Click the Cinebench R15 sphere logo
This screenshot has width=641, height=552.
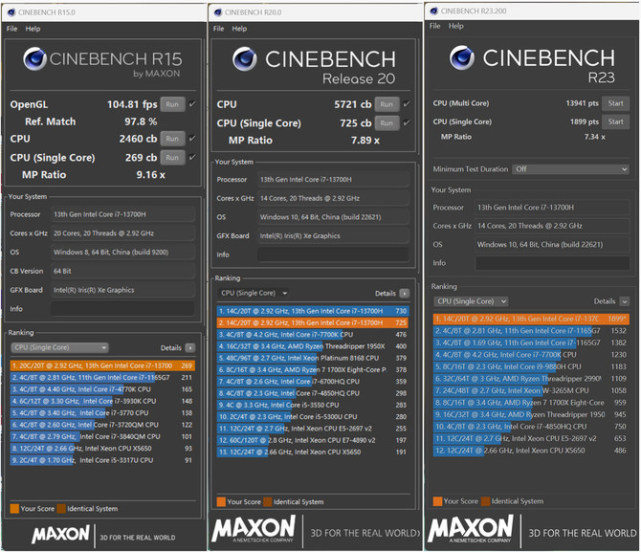pyautogui.click(x=35, y=59)
